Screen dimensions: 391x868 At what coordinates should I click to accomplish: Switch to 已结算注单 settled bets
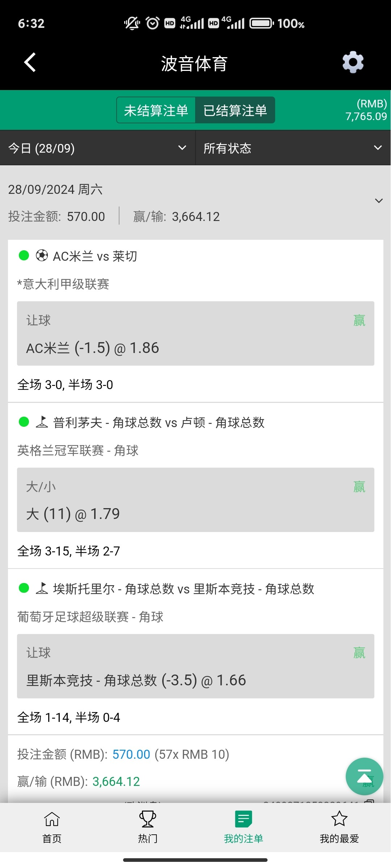[x=235, y=110]
